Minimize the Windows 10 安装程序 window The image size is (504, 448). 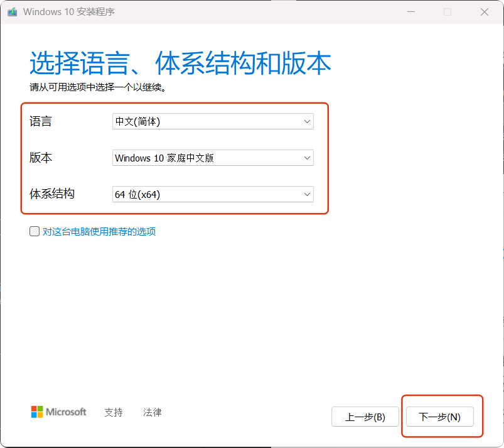tap(410, 12)
